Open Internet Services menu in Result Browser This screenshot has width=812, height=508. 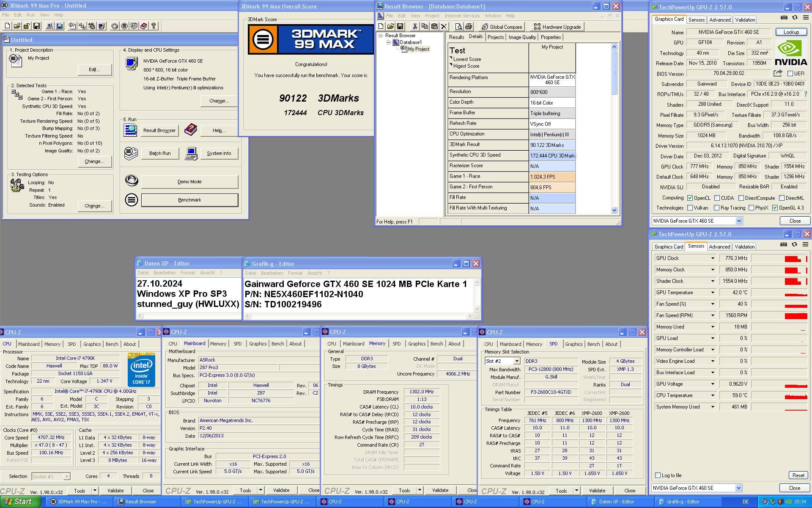tap(462, 16)
